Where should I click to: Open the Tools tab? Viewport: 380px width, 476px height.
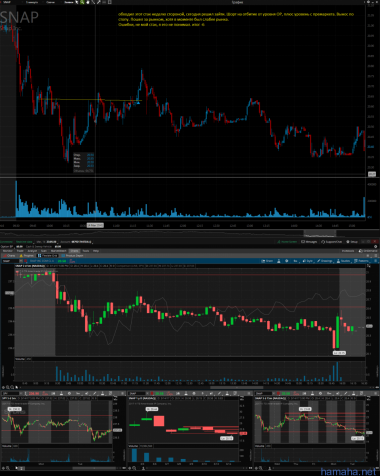click(86, 251)
